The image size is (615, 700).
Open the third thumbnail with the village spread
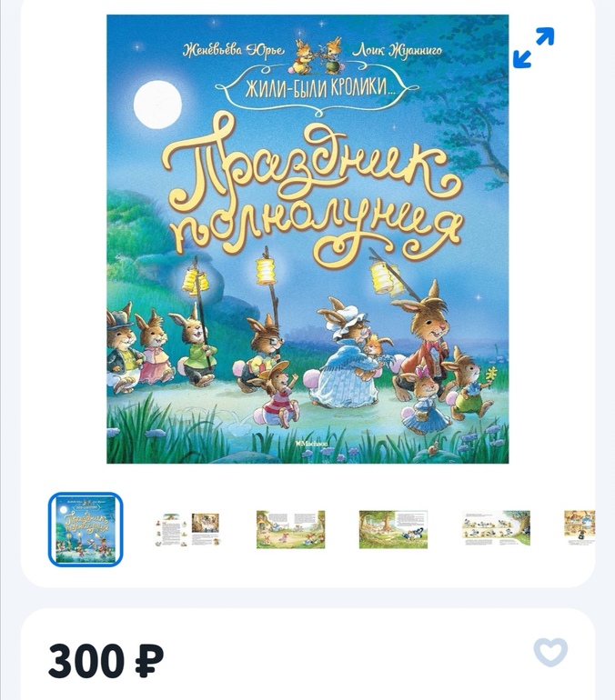coord(291,529)
